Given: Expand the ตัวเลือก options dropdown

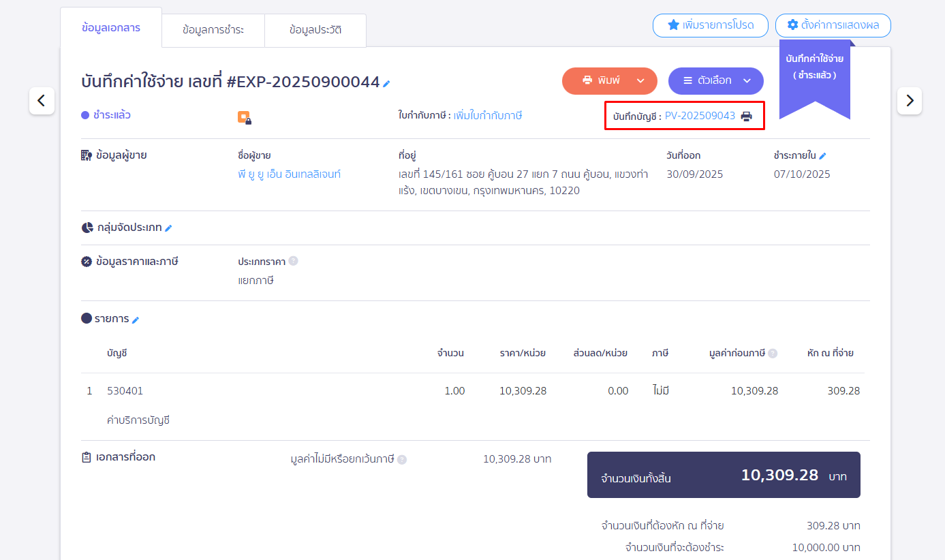Looking at the screenshot, I should (747, 80).
